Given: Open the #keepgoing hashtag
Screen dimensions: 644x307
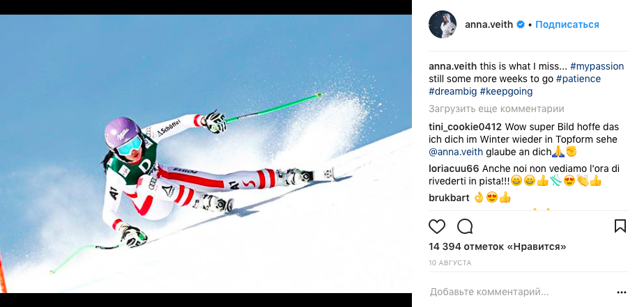Looking at the screenshot, I should [x=506, y=91].
